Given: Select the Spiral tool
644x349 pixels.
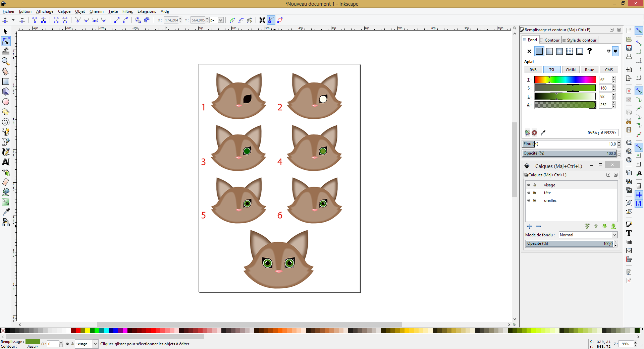Looking at the screenshot, I should coord(6,122).
